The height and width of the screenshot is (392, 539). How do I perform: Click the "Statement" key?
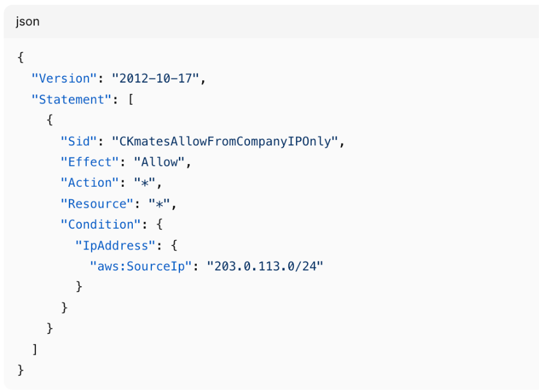click(x=71, y=99)
